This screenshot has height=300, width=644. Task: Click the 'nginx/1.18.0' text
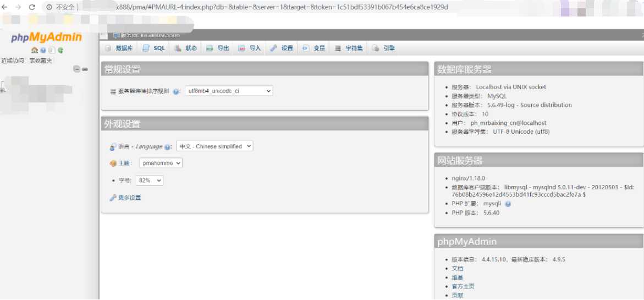tap(468, 178)
